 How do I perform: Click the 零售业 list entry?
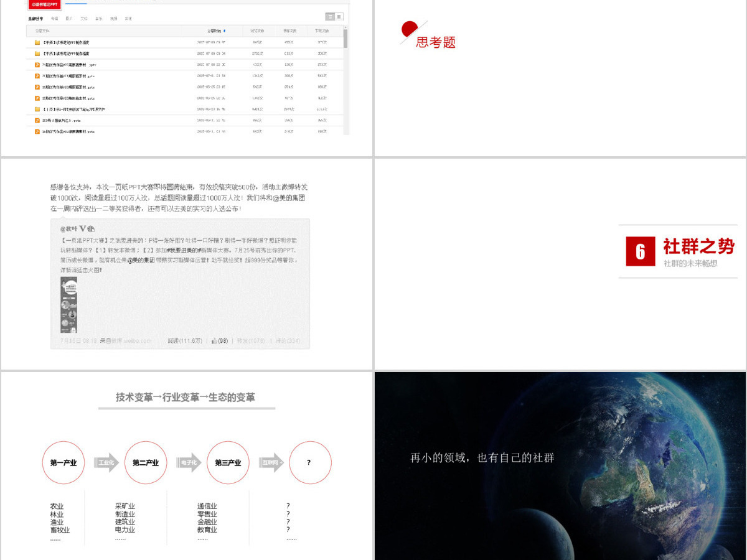207,515
